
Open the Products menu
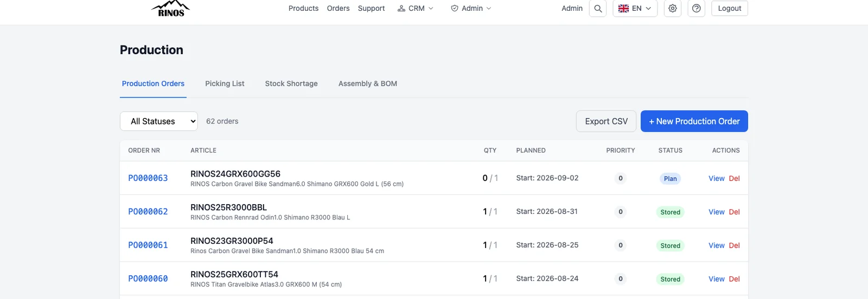coord(303,8)
